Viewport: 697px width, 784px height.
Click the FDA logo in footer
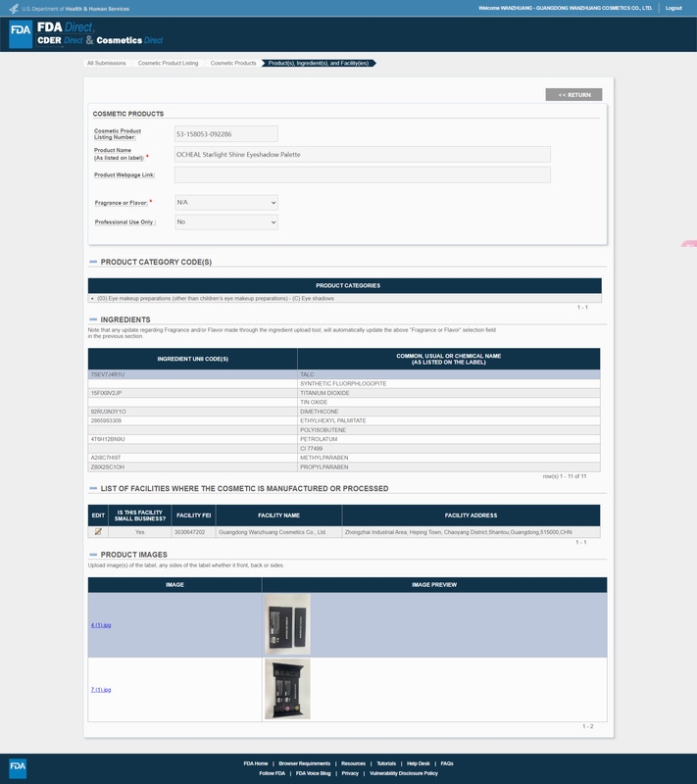[19, 766]
